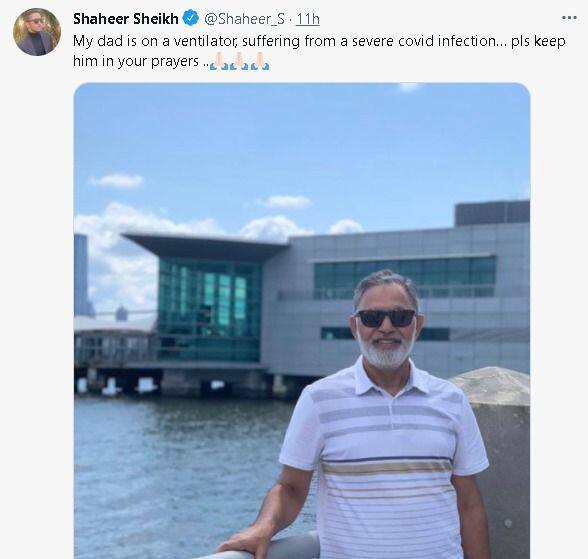Click the man's white beard in photo
Image resolution: width=588 pixels, height=559 pixels.
pyautogui.click(x=386, y=351)
